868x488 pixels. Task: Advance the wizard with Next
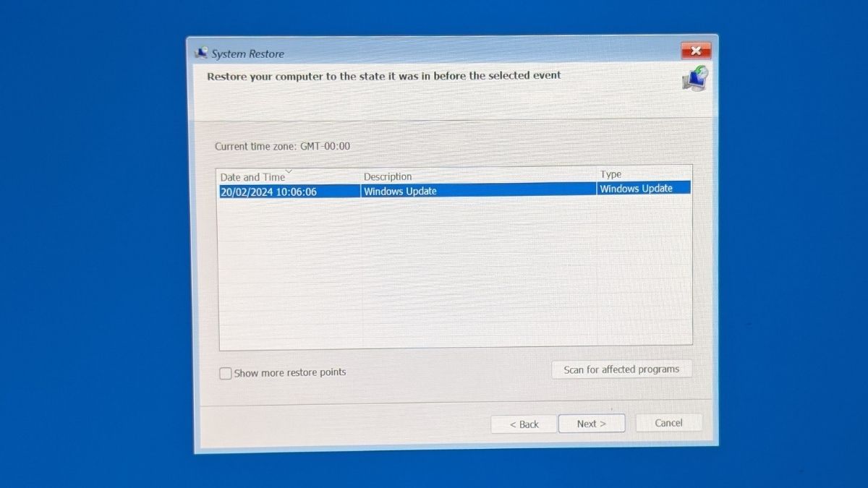pos(592,424)
